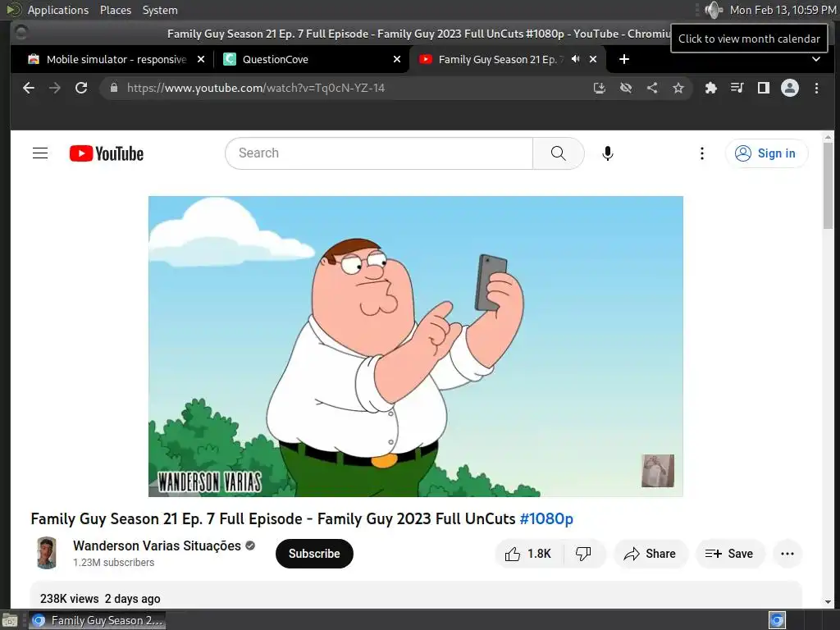Click the search magnifier button
The width and height of the screenshot is (840, 630).
[558, 153]
